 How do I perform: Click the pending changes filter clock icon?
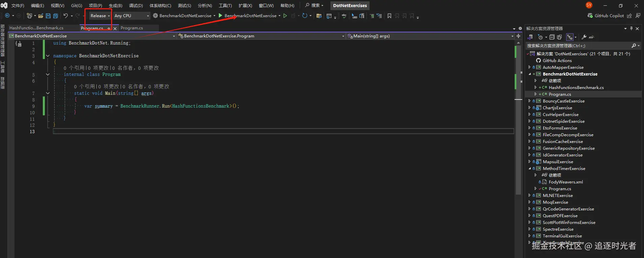[540, 37]
